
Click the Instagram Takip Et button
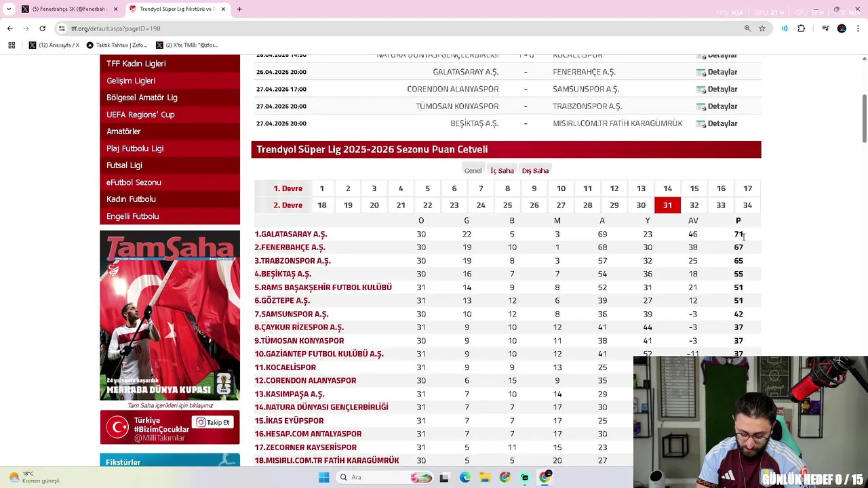tap(213, 422)
